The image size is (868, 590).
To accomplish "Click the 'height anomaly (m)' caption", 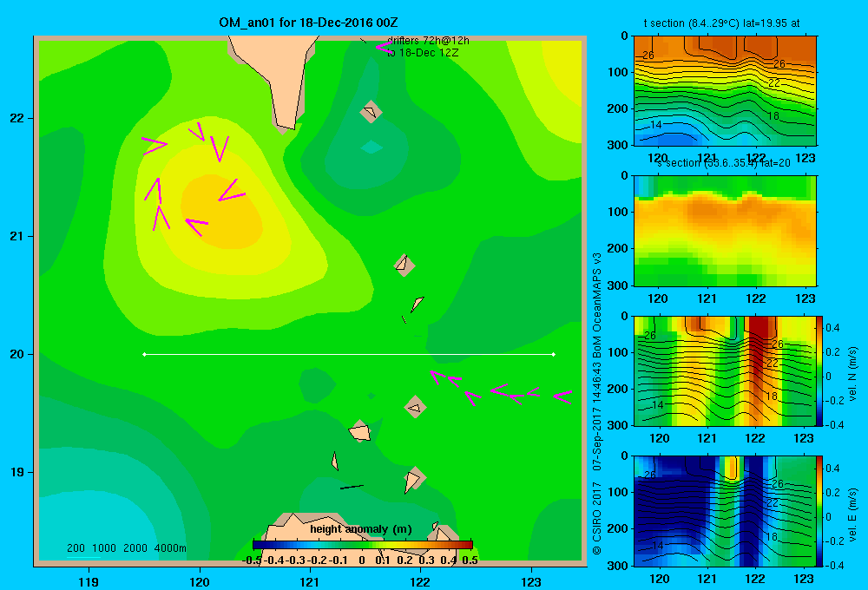I will click(x=361, y=529).
